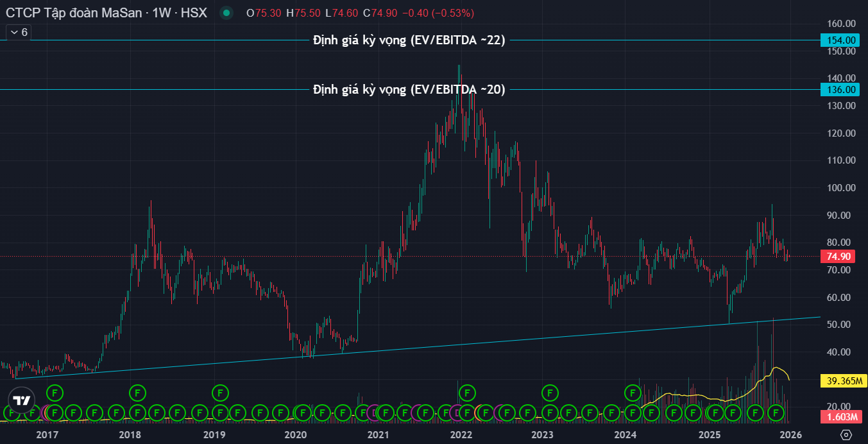868x444 pixels.
Task: Open raised F event marker above 2022
Action: [468, 391]
